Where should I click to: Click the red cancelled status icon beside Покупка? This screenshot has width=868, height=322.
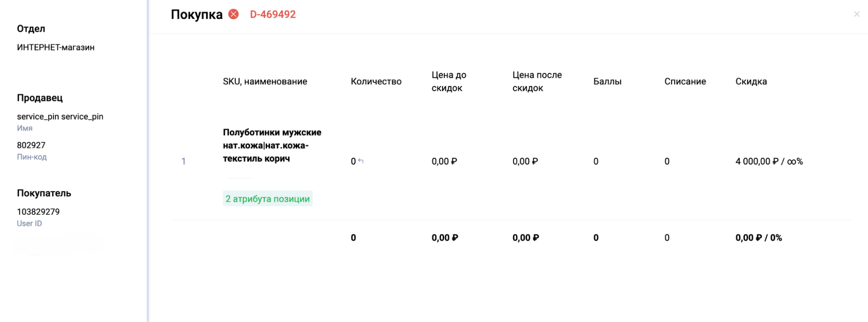[x=234, y=14]
